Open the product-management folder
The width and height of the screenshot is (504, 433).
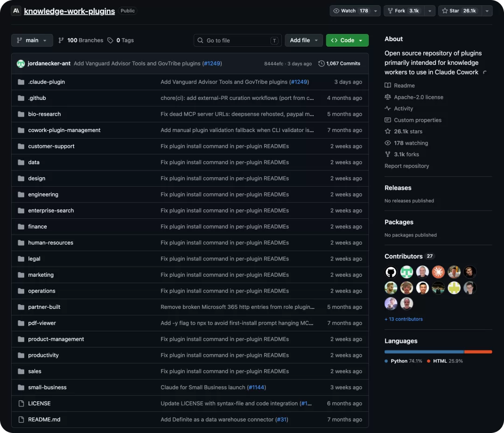(x=56, y=339)
